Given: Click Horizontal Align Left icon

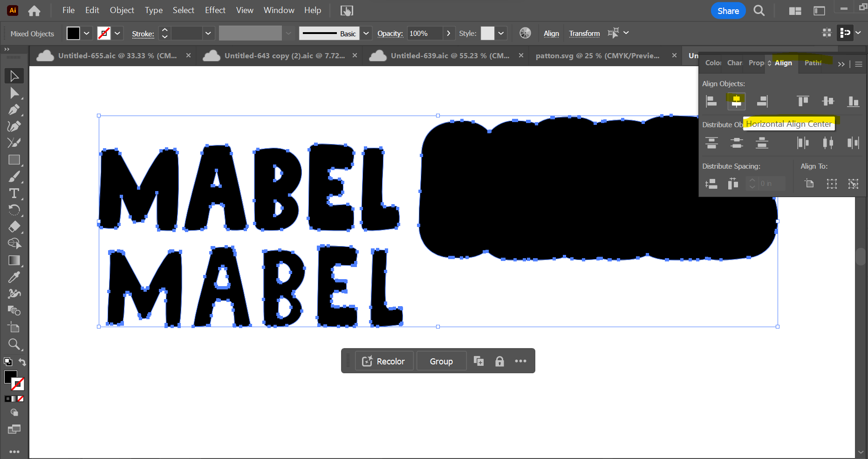Looking at the screenshot, I should pyautogui.click(x=711, y=101).
